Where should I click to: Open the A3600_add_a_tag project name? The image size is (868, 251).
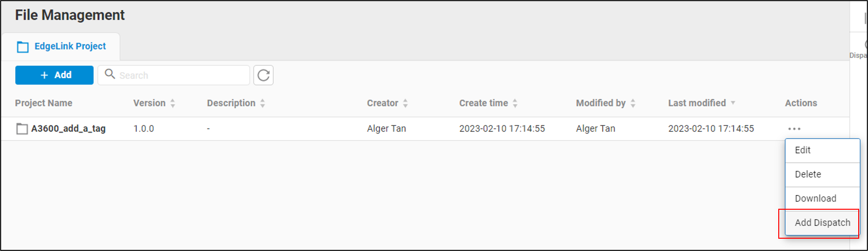tap(68, 129)
